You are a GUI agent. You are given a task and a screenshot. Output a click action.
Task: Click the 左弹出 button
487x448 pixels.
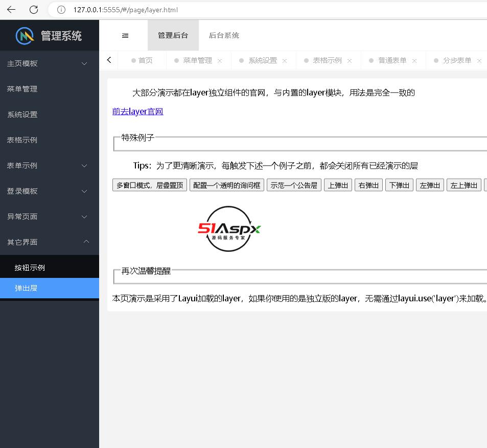pyautogui.click(x=430, y=185)
